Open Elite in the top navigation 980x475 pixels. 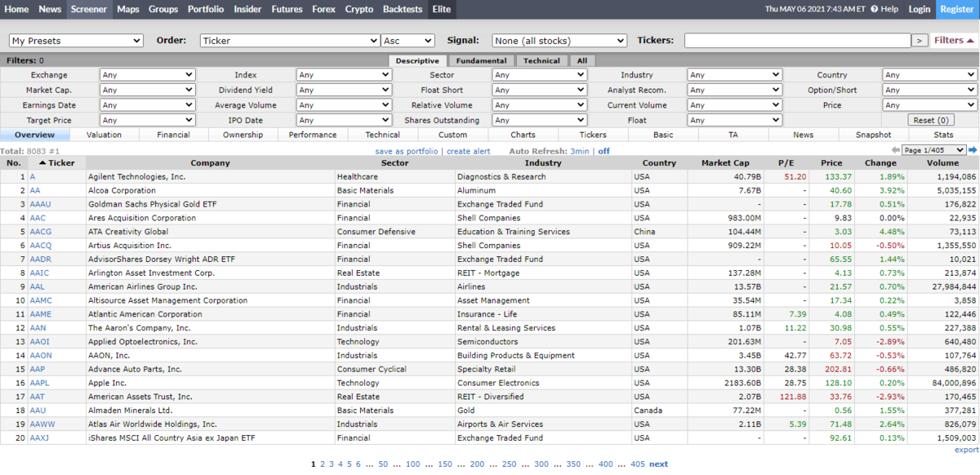click(442, 9)
